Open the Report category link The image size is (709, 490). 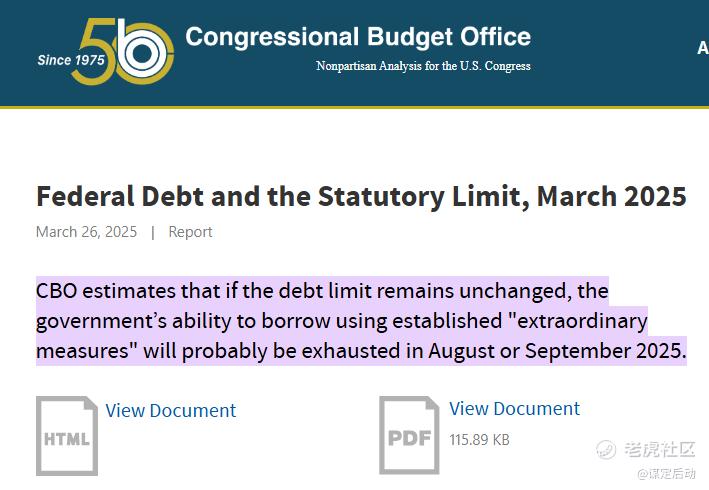[x=190, y=232]
